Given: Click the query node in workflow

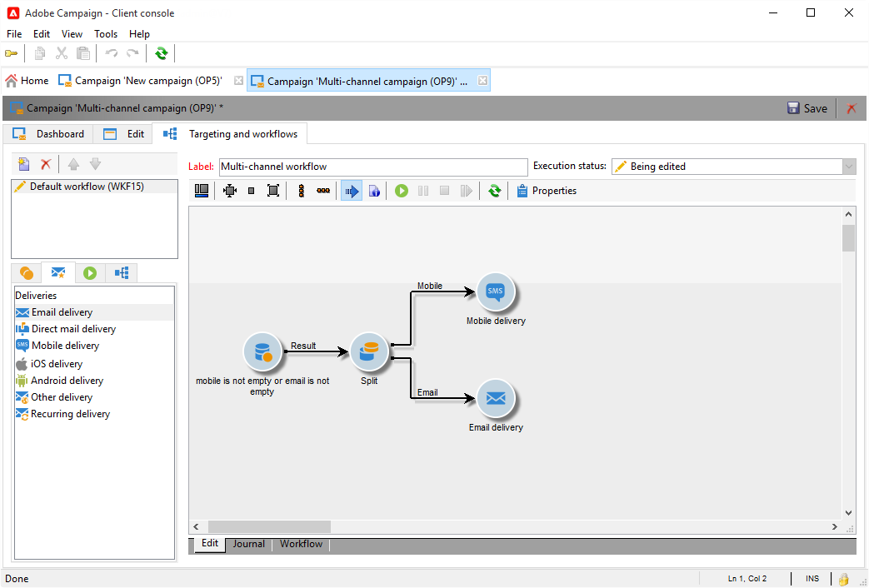Looking at the screenshot, I should click(x=262, y=352).
